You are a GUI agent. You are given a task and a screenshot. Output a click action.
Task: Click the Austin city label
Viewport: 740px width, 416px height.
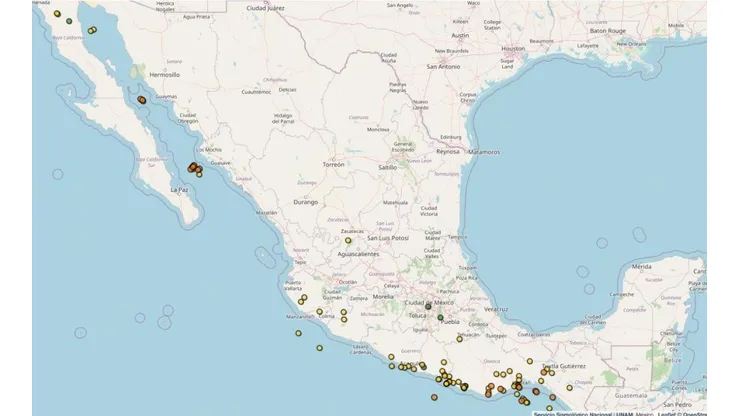coord(460,35)
